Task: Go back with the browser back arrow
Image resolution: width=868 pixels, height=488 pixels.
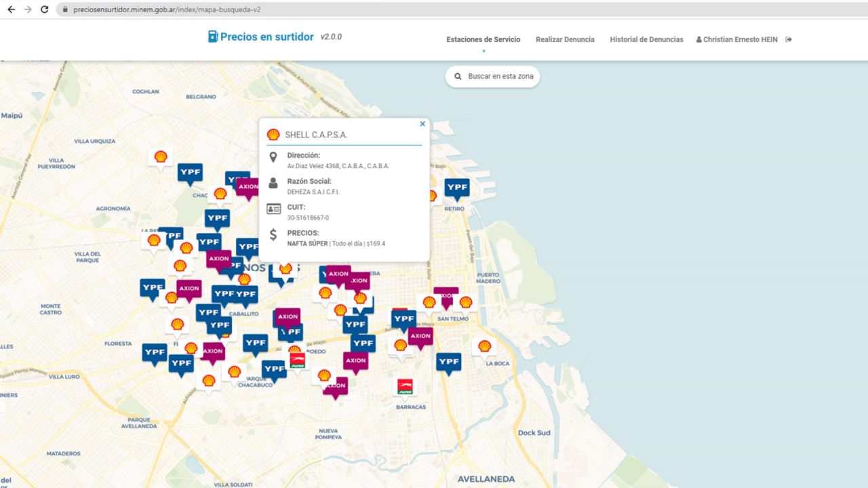Action: 11,9
